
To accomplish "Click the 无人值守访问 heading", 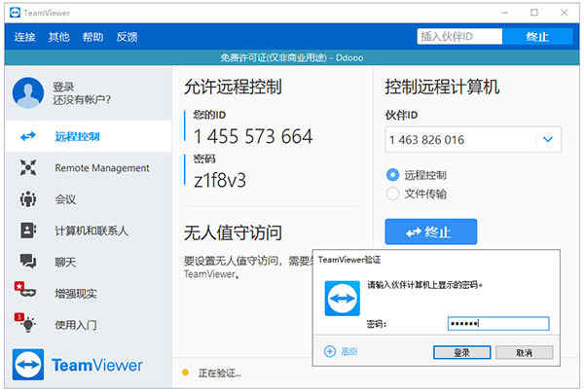I will pos(233,233).
